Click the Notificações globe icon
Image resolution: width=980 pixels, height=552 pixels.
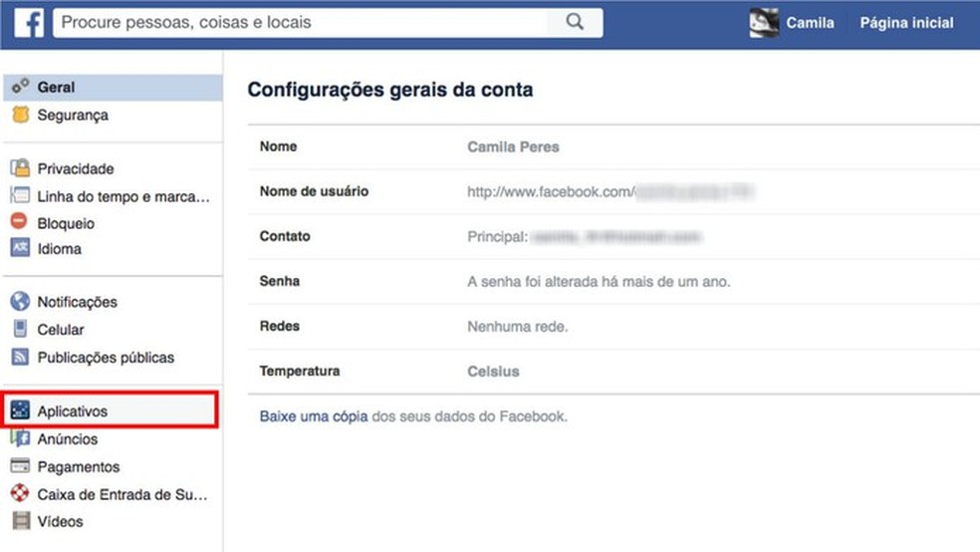pyautogui.click(x=20, y=301)
